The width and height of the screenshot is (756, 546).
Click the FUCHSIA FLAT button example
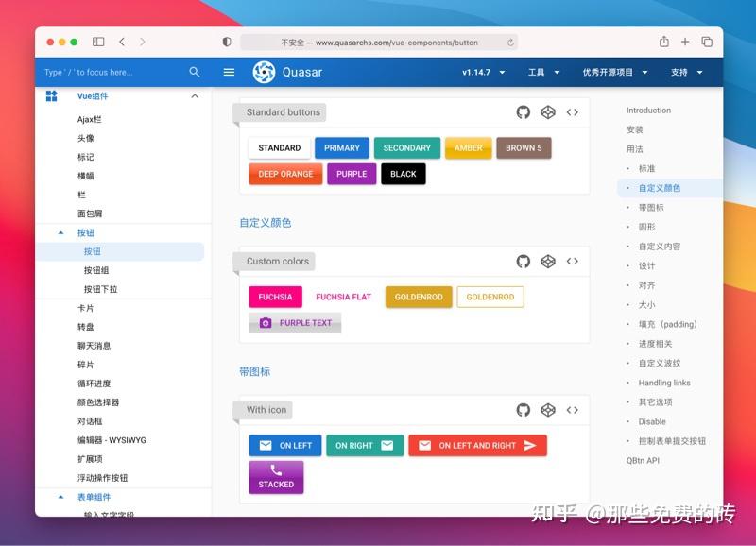click(343, 297)
